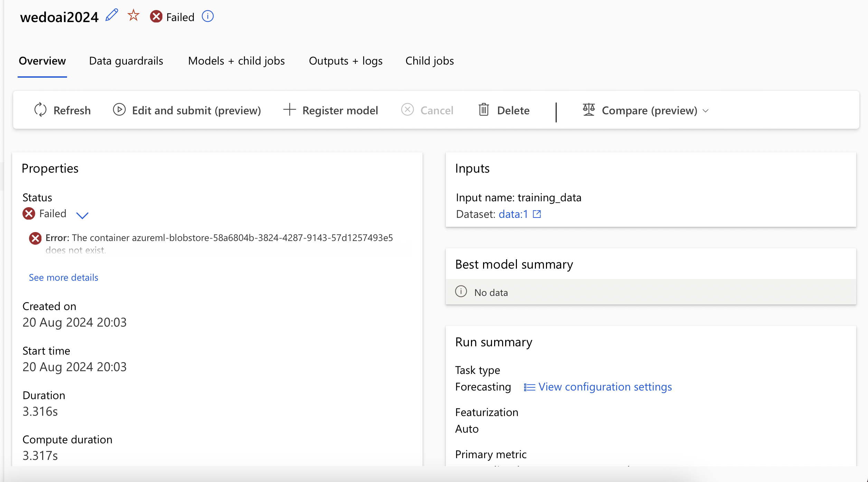Click the info icon beside Failed
The width and height of the screenshot is (868, 482).
pyautogui.click(x=208, y=16)
